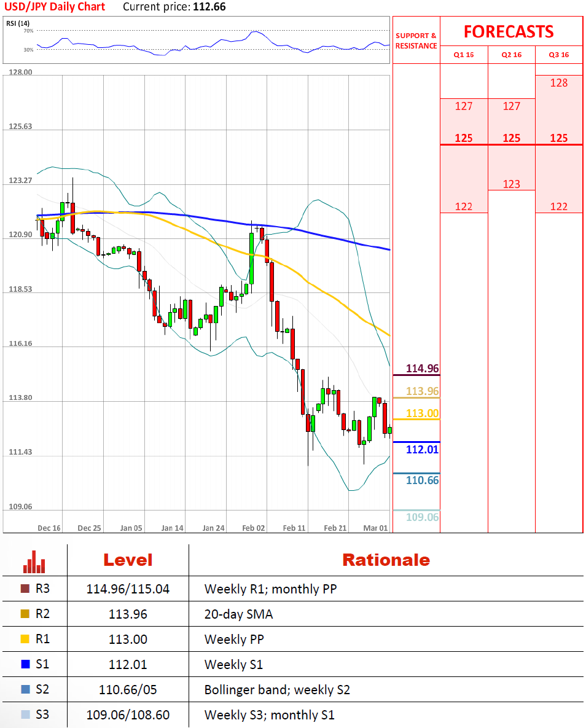Click the rationale 'Bollinger band; weekly S2'

click(x=277, y=689)
